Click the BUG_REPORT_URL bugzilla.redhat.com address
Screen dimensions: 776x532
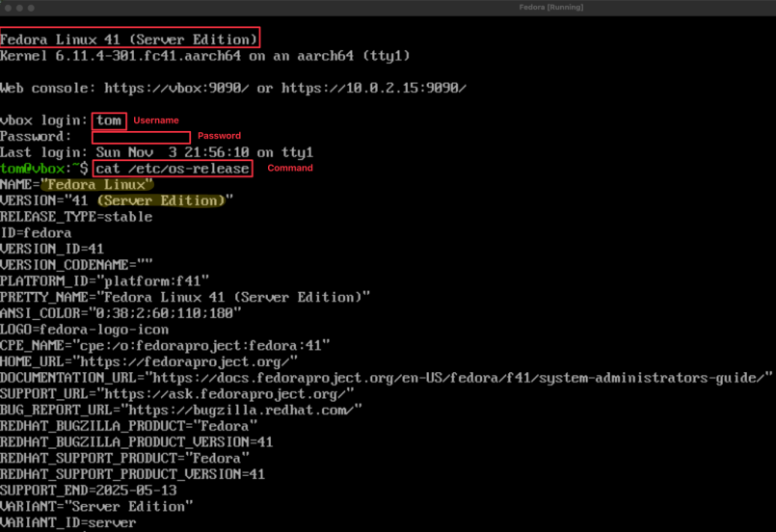click(x=241, y=410)
